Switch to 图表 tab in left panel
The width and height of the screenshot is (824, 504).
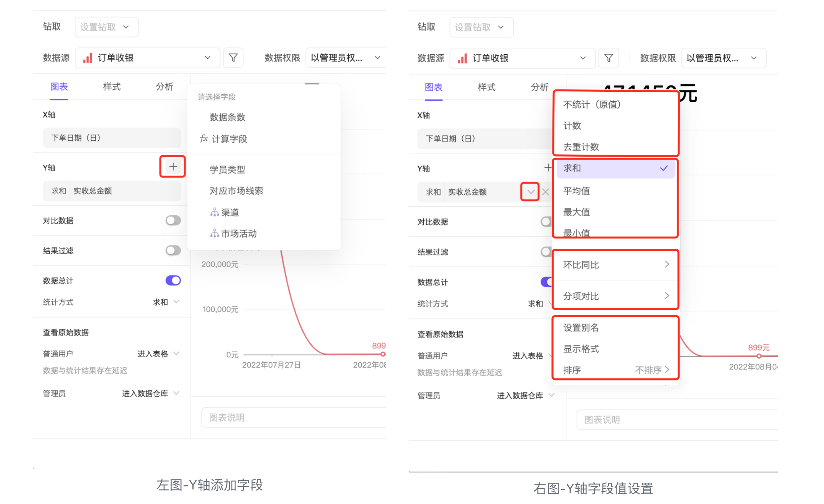[x=59, y=87]
